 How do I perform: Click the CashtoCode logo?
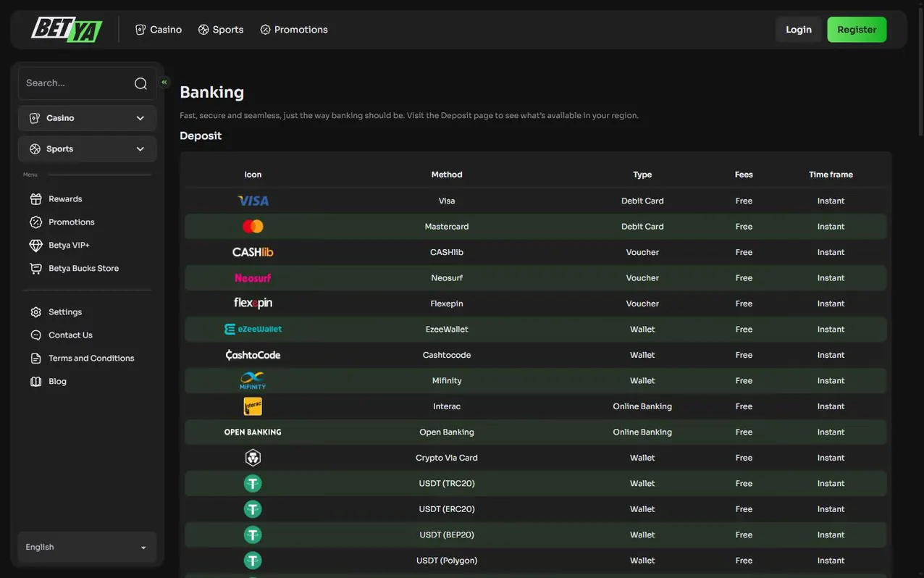253,355
